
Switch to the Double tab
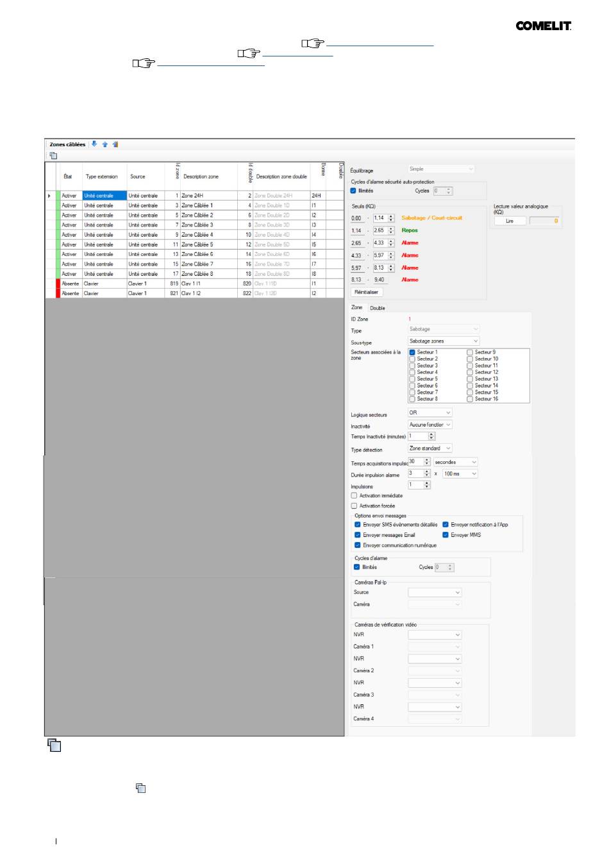(x=378, y=308)
